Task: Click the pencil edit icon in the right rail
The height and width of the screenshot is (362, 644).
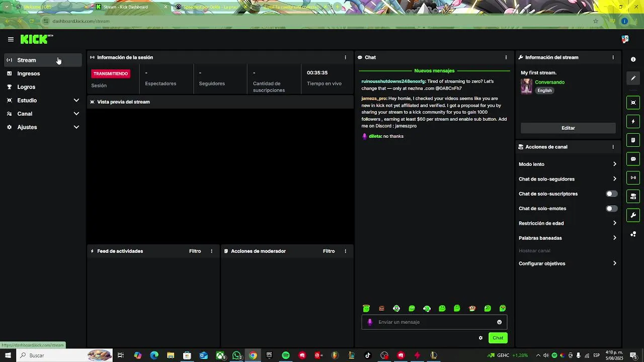Action: pos(633,78)
